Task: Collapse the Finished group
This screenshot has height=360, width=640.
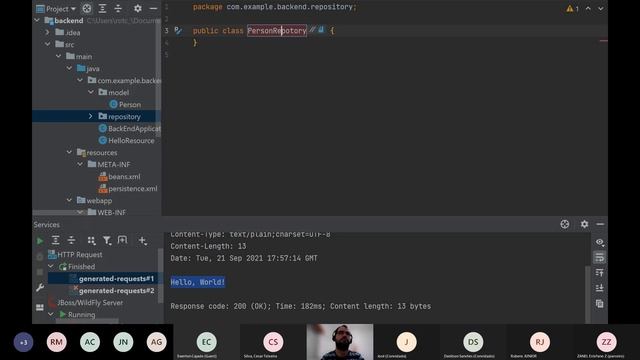Action: click(51, 267)
